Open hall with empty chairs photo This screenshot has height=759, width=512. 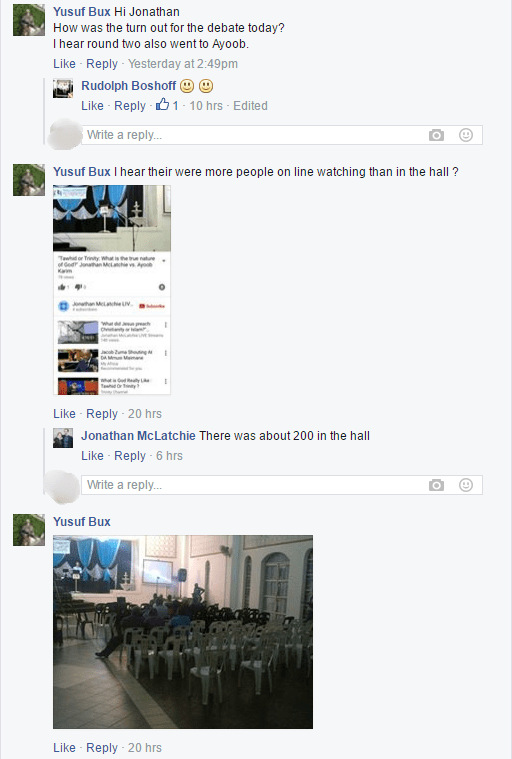183,632
